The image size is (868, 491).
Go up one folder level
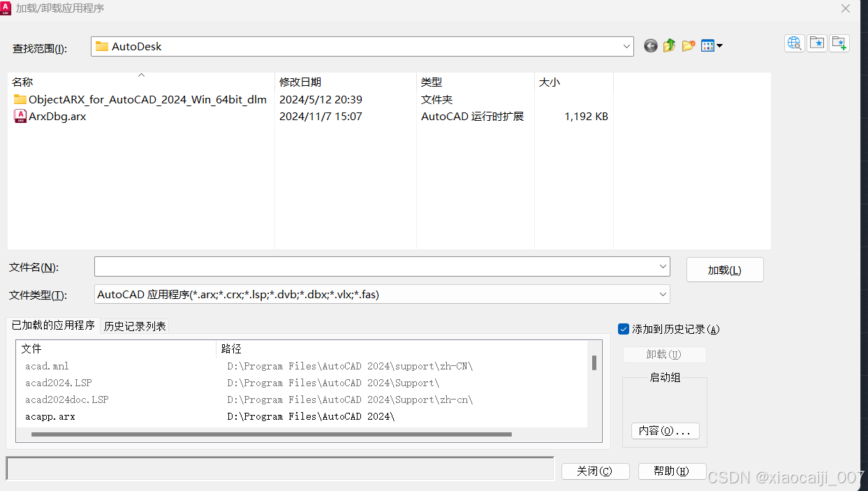669,46
